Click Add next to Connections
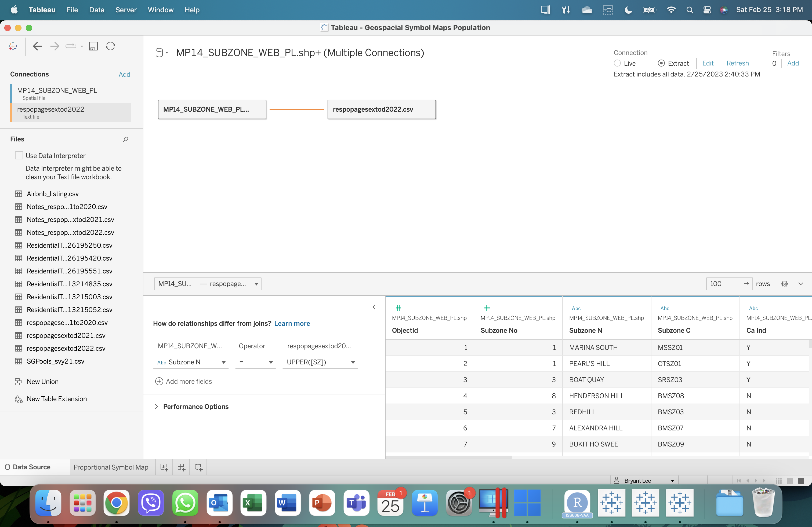Image resolution: width=812 pixels, height=527 pixels. (x=124, y=74)
